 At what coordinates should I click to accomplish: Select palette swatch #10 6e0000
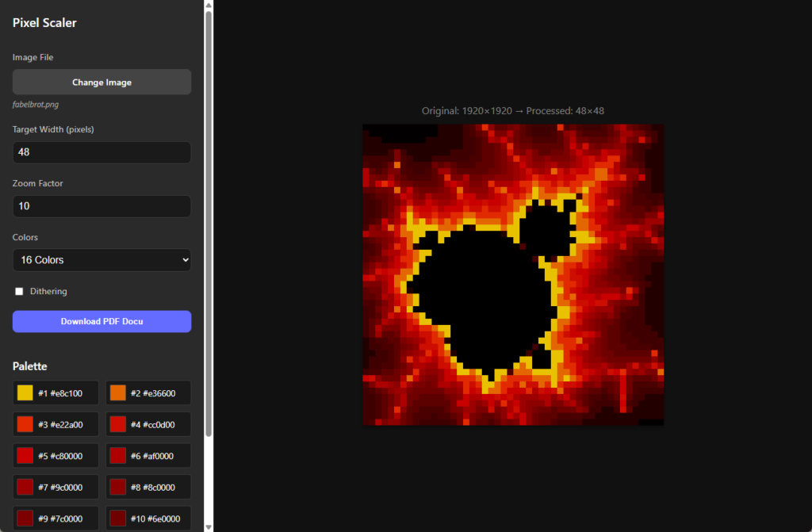pyautogui.click(x=118, y=519)
